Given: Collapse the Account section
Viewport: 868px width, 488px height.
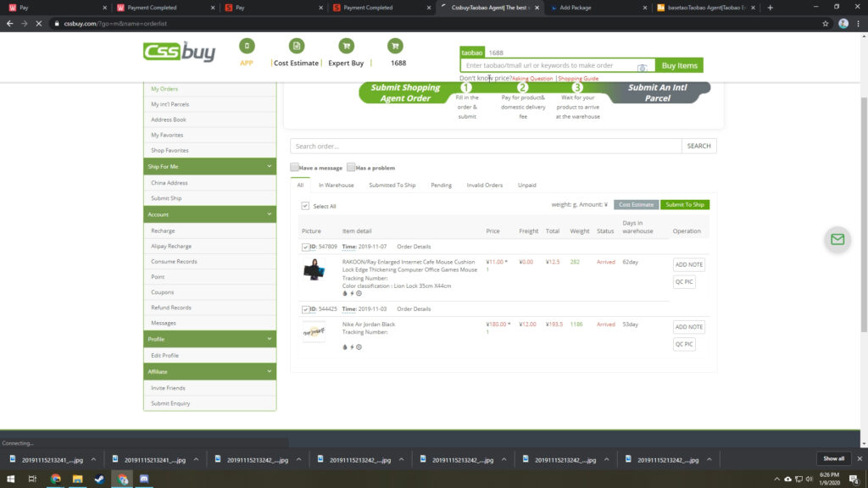Looking at the screenshot, I should pyautogui.click(x=269, y=214).
